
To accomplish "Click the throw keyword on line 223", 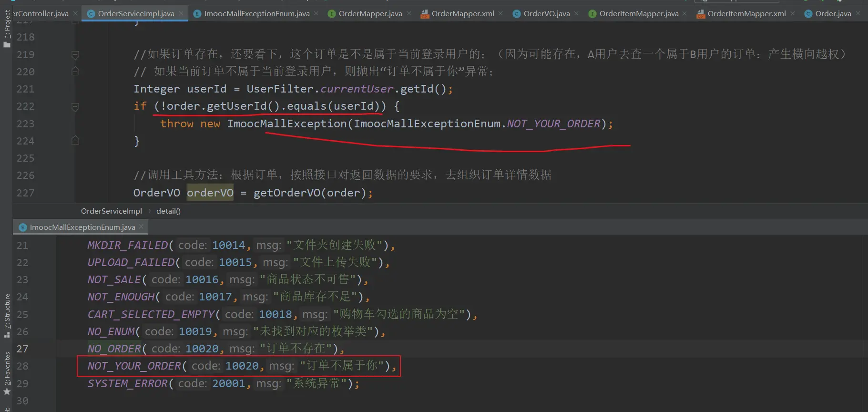I will [x=177, y=124].
